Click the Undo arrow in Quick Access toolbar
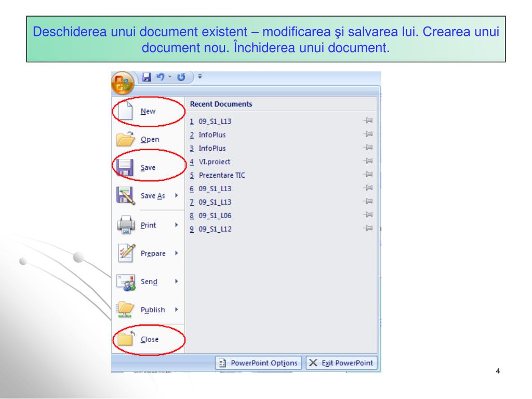532x399 pixels. pyautogui.click(x=160, y=77)
